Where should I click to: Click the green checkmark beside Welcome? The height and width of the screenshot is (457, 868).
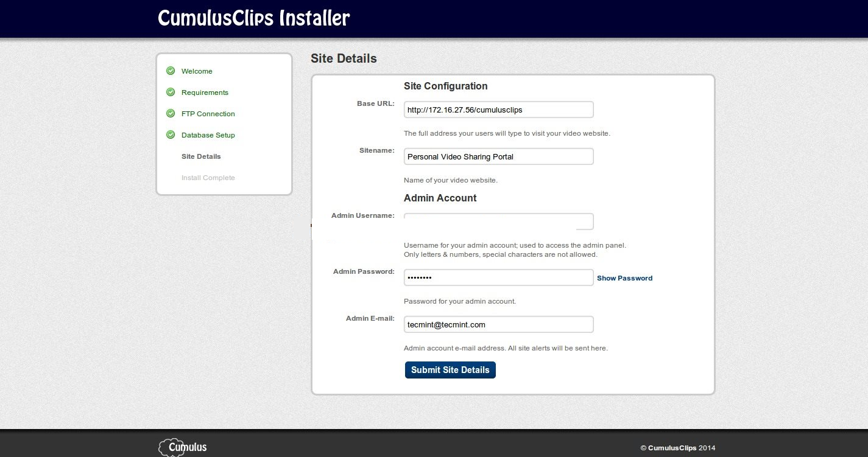171,71
